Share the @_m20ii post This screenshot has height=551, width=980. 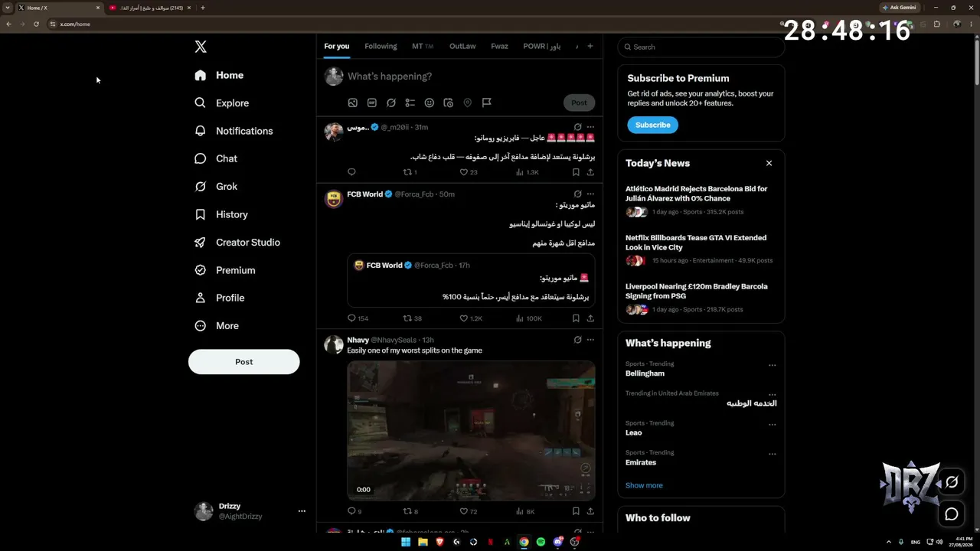tap(590, 172)
